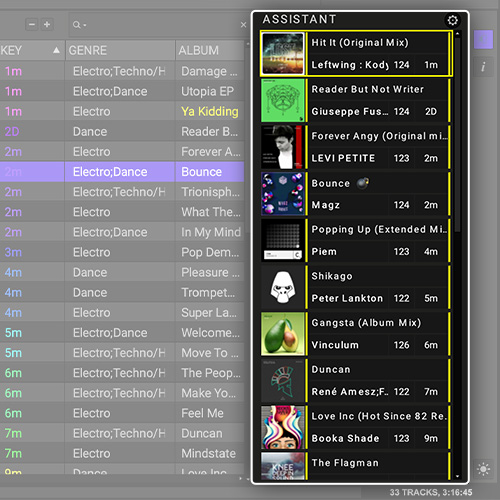Click the Duncan album cell in table
The image size is (500, 500).
pos(210,433)
